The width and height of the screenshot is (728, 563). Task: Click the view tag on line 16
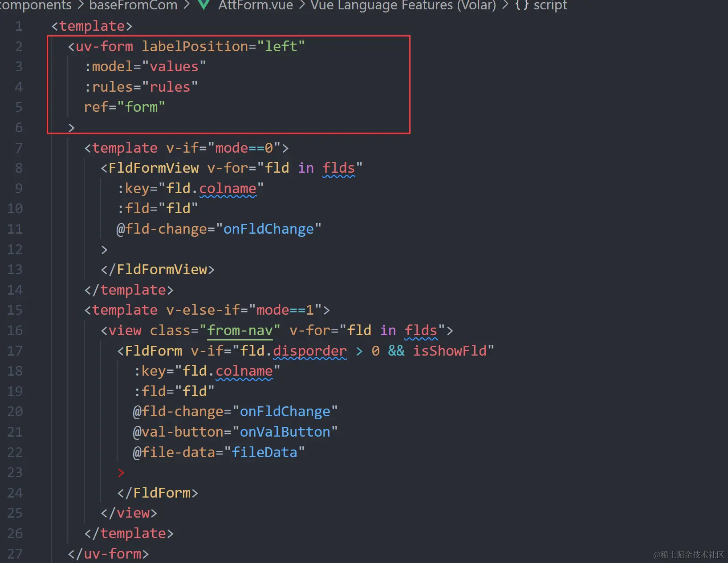(125, 331)
